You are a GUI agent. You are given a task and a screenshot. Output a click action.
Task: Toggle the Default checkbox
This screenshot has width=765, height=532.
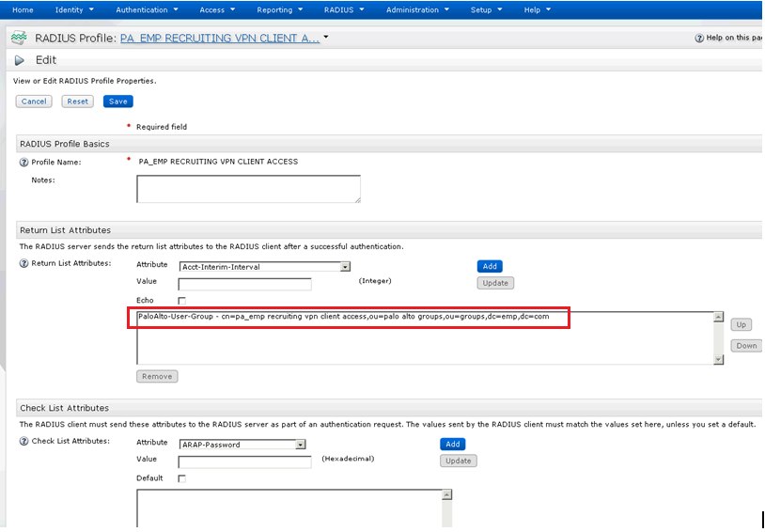tap(181, 478)
